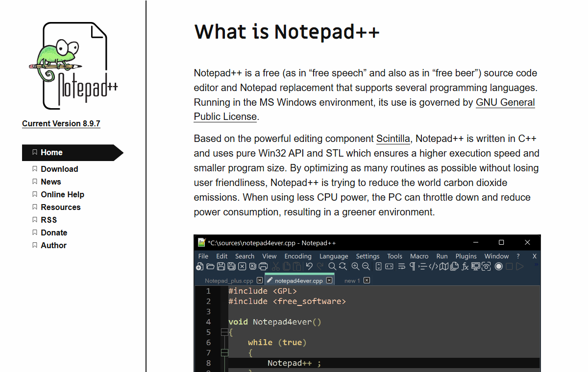Click the New file toolbar icon
The height and width of the screenshot is (372, 588).
[x=199, y=266]
